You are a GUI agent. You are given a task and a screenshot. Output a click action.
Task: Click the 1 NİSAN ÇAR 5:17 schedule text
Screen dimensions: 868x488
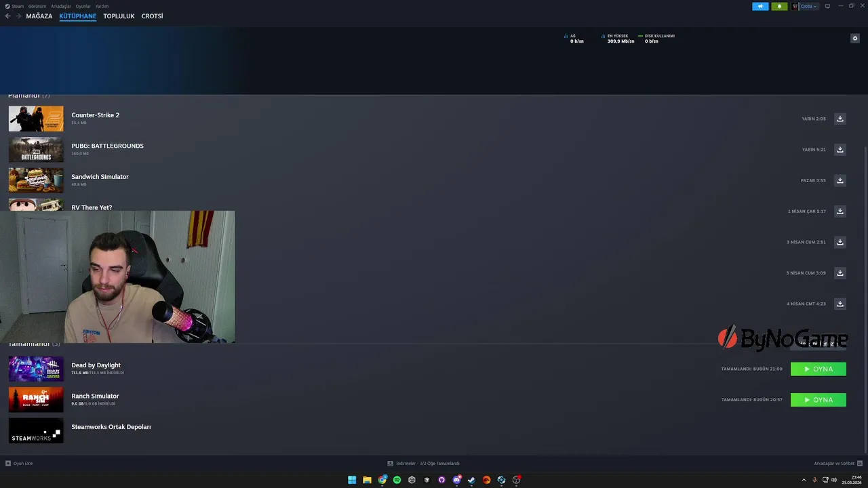807,211
